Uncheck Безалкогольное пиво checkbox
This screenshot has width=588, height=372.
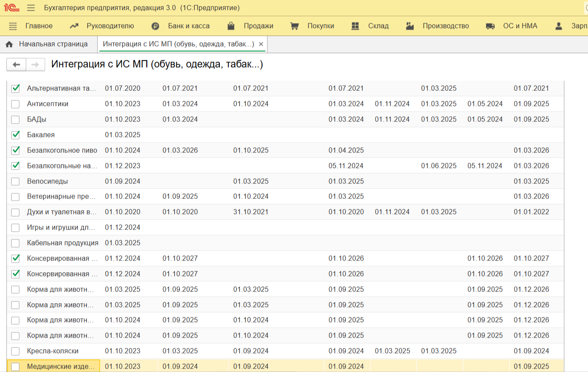click(x=15, y=150)
